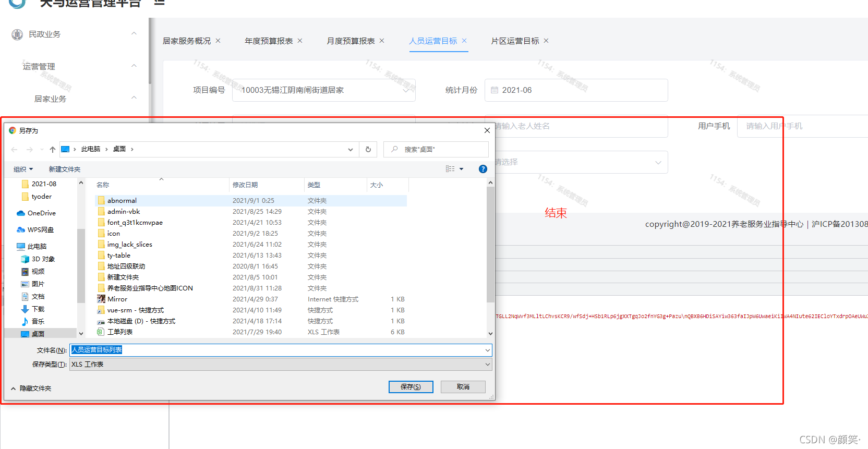Close the 片区运营目标 tab
The width and height of the screenshot is (868, 449).
pos(546,41)
